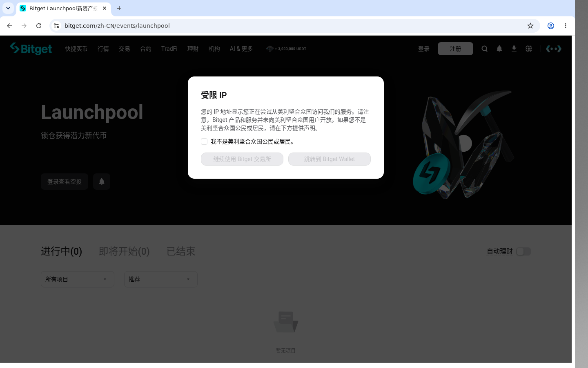
Task: Close the Bitget Launchpool tab
Action: click(105, 8)
